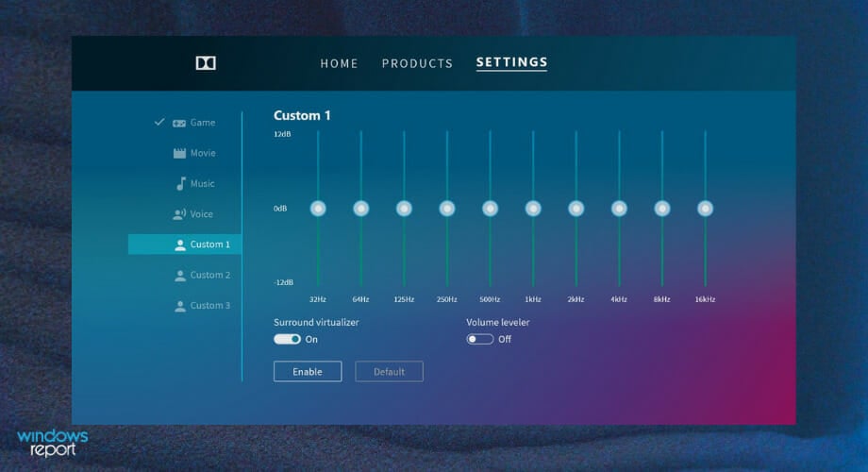868x472 pixels.
Task: Click the '0dB' scale label
Action: tap(280, 209)
